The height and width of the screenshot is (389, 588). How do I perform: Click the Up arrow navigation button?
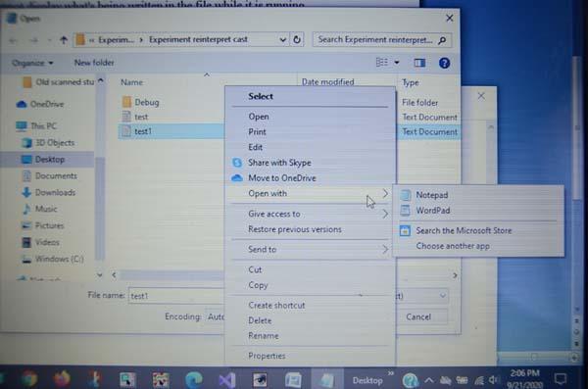click(x=64, y=40)
